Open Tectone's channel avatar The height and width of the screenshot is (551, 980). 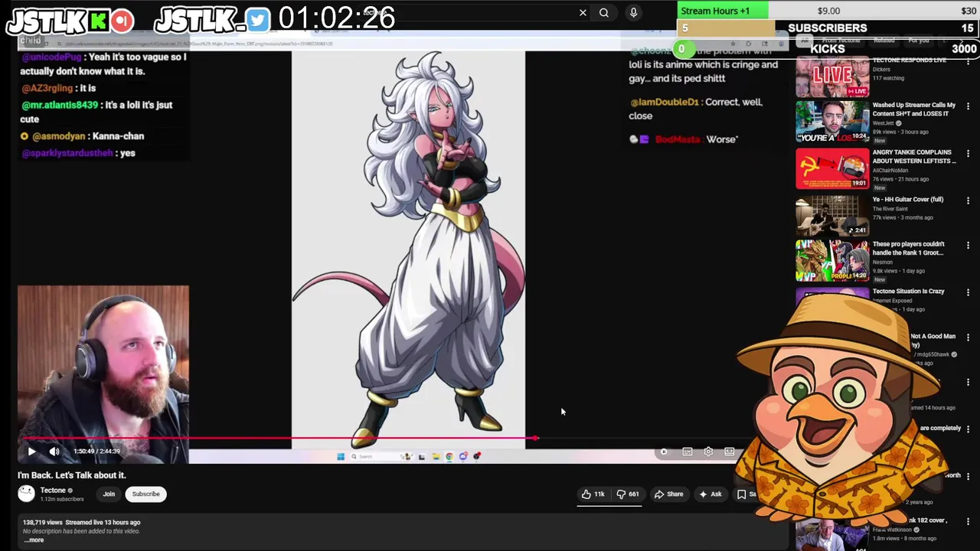27,494
